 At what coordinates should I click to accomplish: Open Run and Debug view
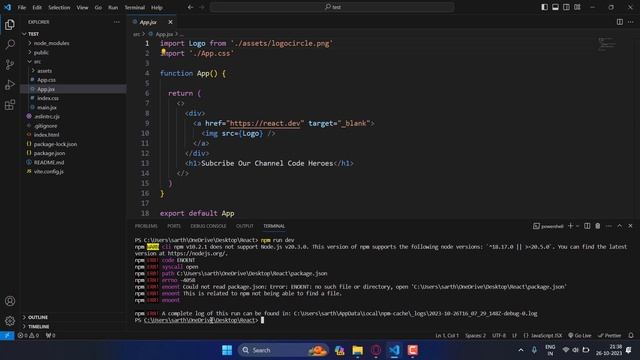click(10, 85)
